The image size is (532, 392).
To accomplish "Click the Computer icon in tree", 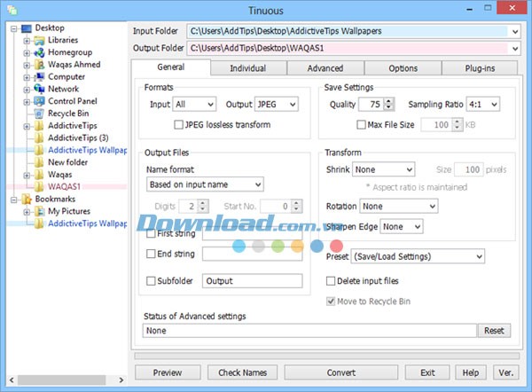I will pyautogui.click(x=40, y=77).
